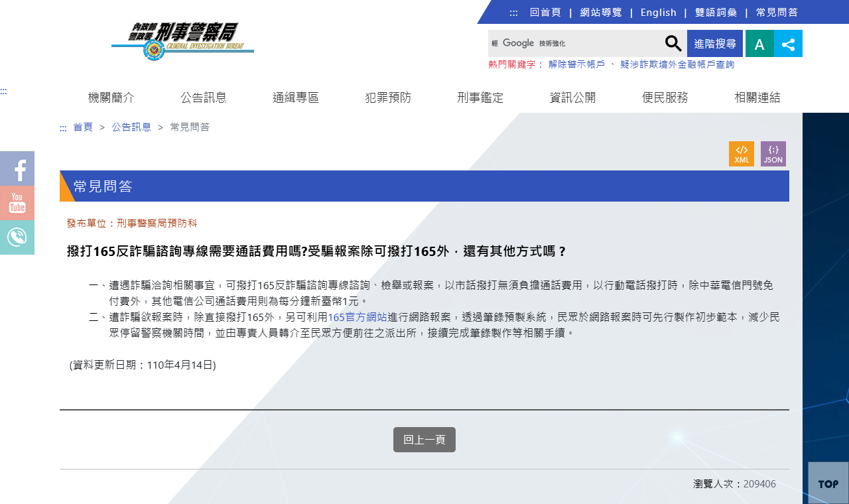The image size is (849, 504).
Task: Click the 疑涉詐欺境外金融帳戶查詢 keyword
Action: tap(677, 64)
